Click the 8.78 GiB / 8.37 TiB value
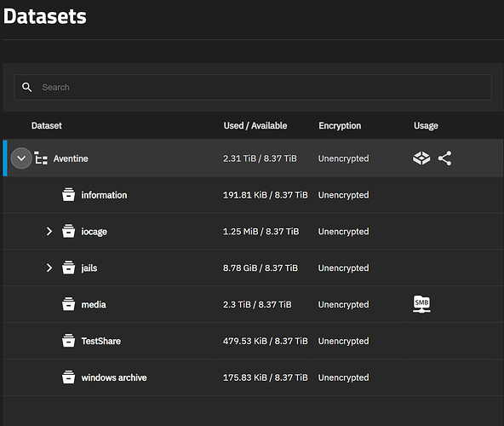 (x=261, y=268)
